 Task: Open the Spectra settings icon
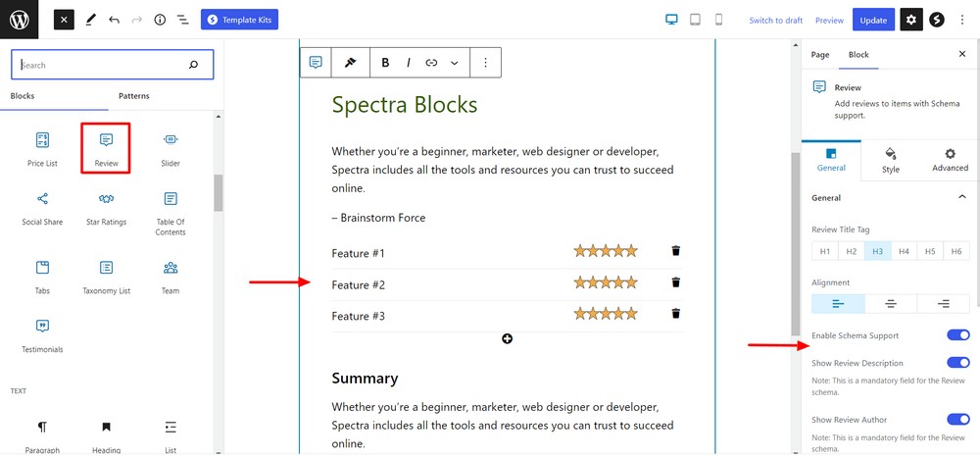pos(936,20)
